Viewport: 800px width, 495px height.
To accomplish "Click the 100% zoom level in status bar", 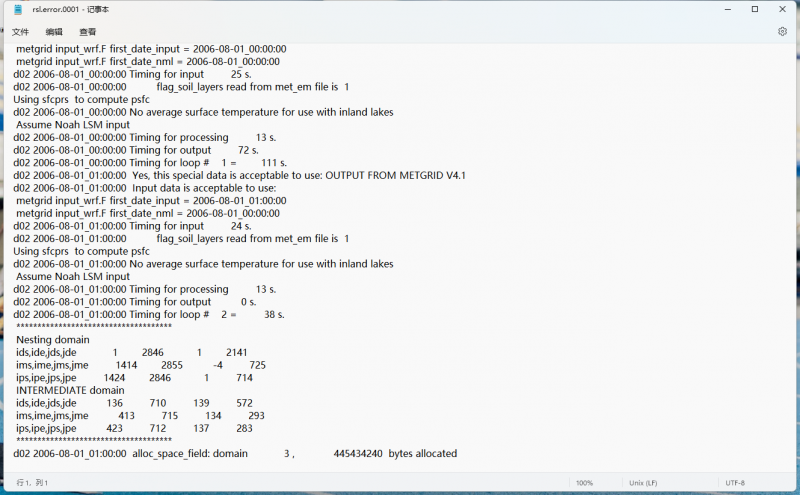I will [x=584, y=483].
